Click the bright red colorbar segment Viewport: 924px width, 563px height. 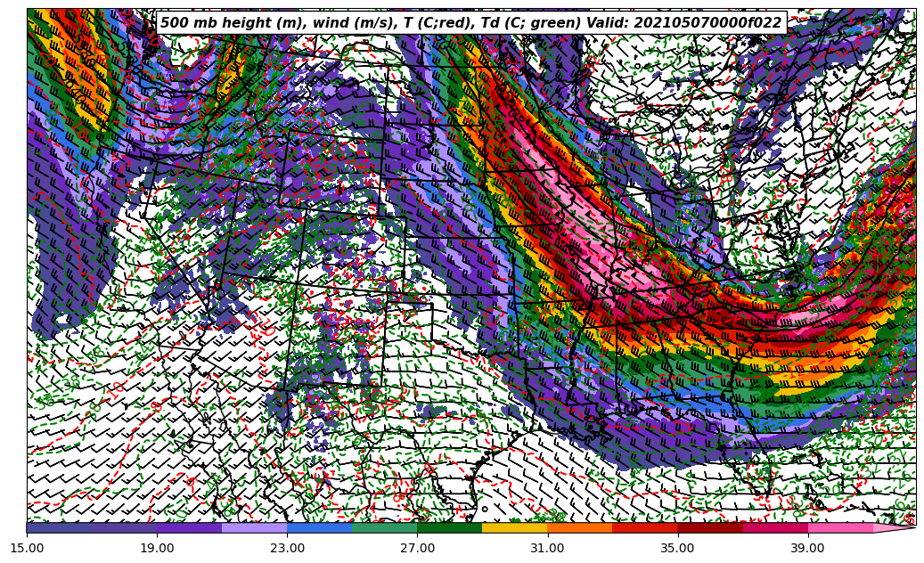(644, 527)
